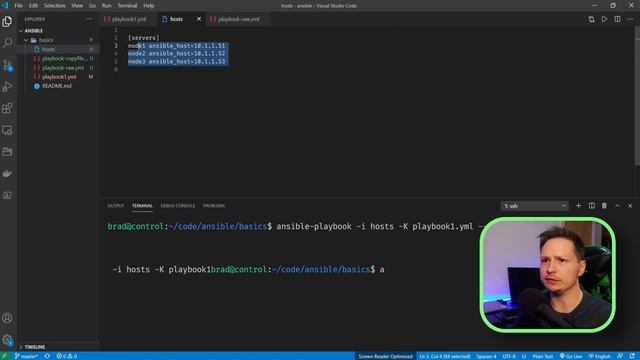The image size is (640, 360).
Task: Open the terminal selector dropdown 1: ssh
Action: point(534,206)
